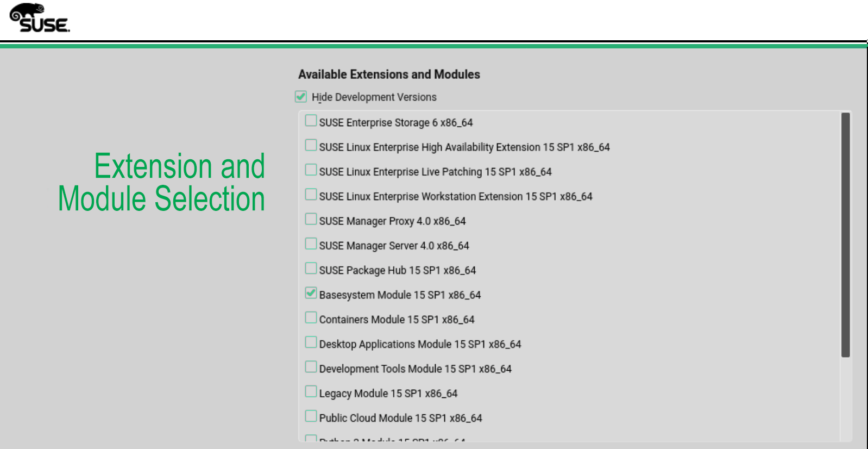Enable Public Cloud Module 15 SP1
Viewport: 868px width, 449px height.
click(311, 416)
